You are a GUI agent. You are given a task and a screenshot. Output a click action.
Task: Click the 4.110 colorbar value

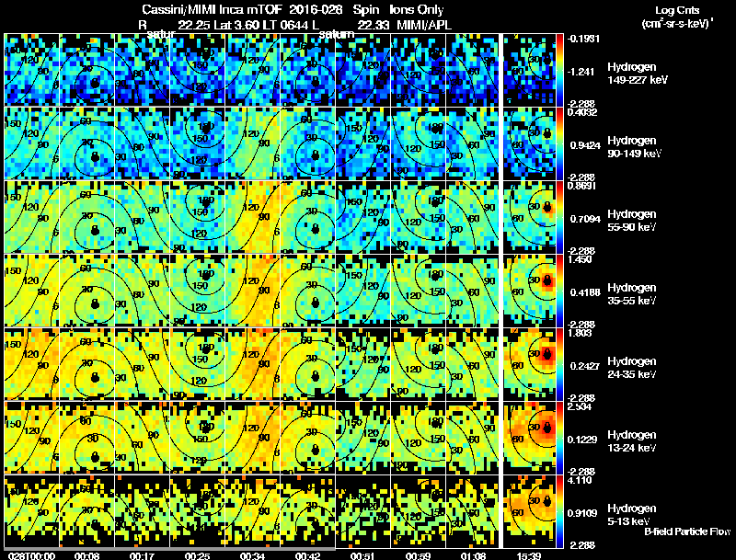[x=581, y=480]
